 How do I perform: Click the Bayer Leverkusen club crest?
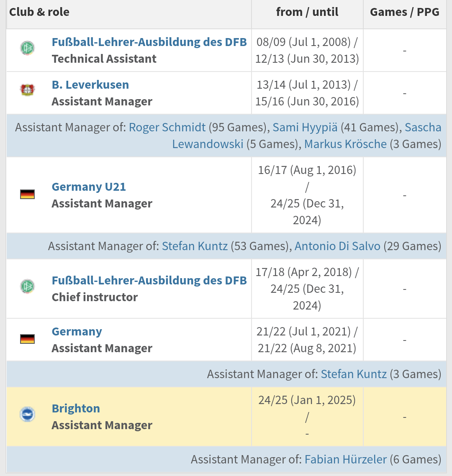click(x=27, y=90)
